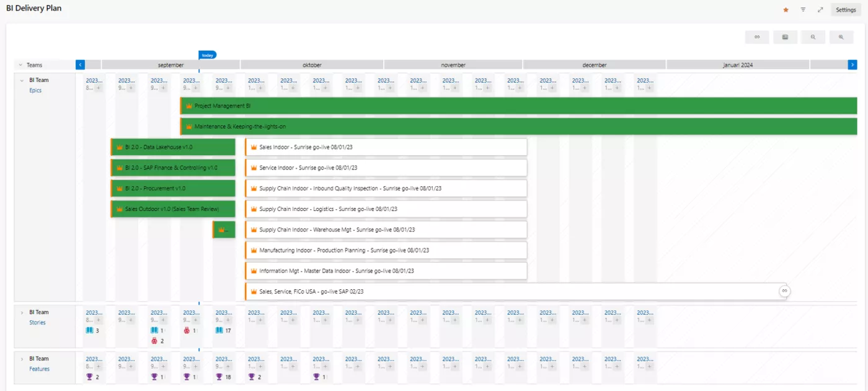Open the Stories backlog link
The height and width of the screenshot is (391, 868).
(37, 323)
